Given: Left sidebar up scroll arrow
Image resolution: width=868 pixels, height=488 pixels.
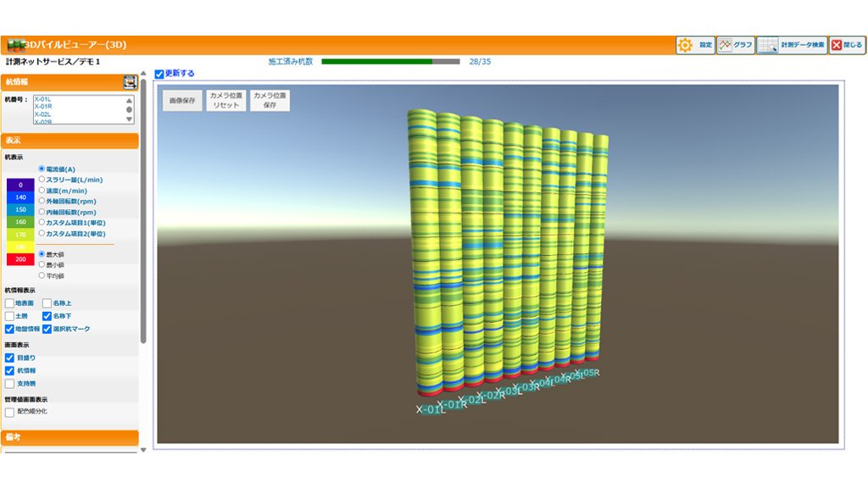Looking at the screenshot, I should click(143, 73).
